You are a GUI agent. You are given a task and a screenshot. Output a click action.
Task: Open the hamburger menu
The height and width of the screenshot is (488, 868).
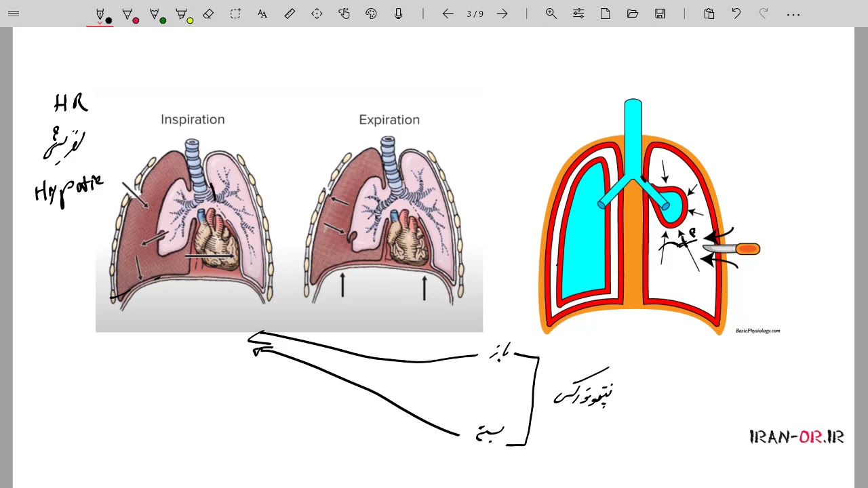tap(14, 14)
